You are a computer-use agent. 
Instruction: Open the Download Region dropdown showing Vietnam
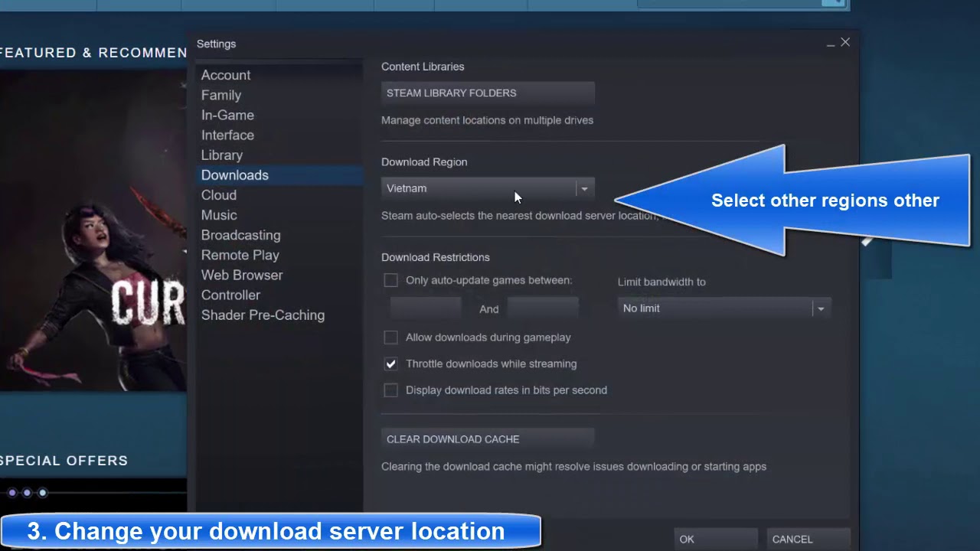(488, 188)
